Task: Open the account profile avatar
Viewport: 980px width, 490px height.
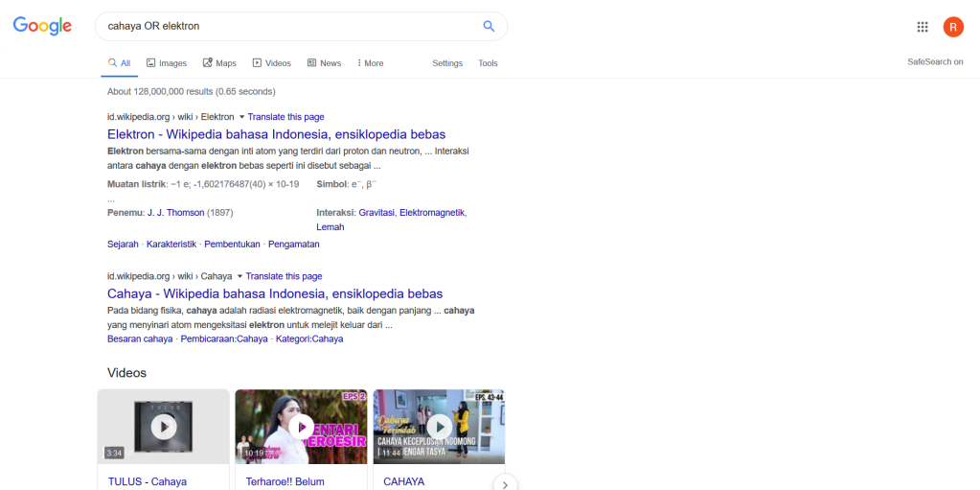Action: click(x=953, y=27)
